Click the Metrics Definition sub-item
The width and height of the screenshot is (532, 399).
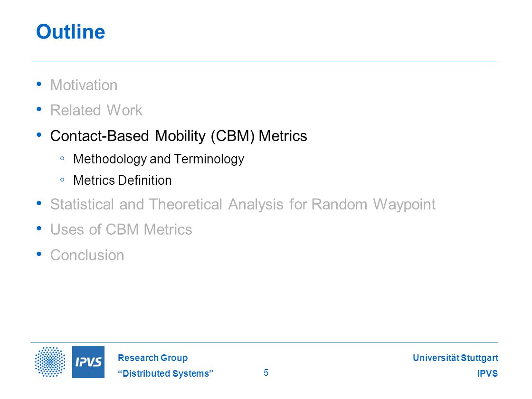click(122, 180)
